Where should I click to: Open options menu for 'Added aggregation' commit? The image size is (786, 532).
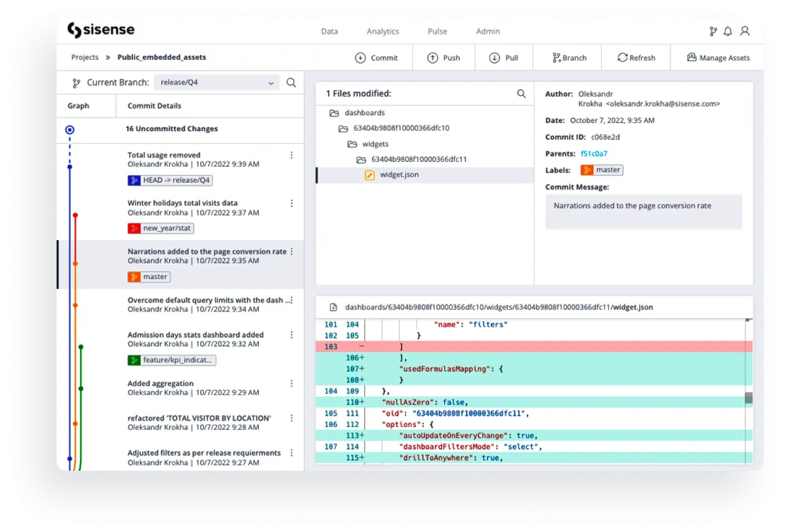coord(292,383)
